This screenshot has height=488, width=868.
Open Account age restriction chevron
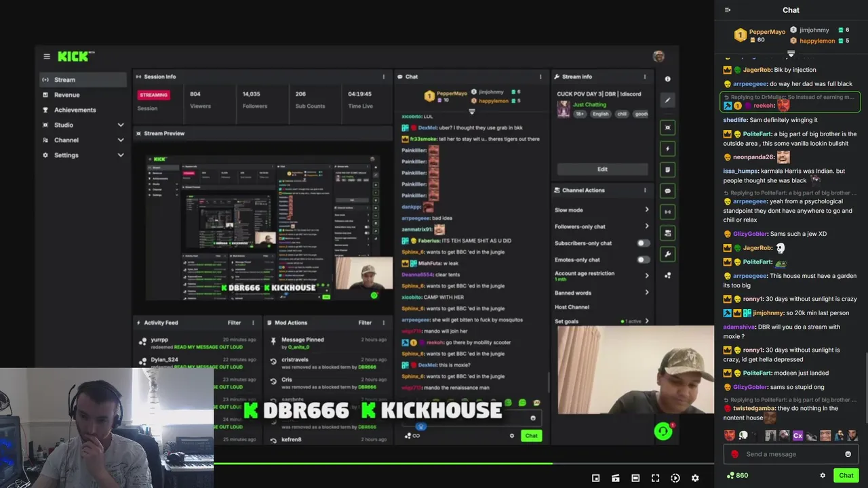(646, 275)
